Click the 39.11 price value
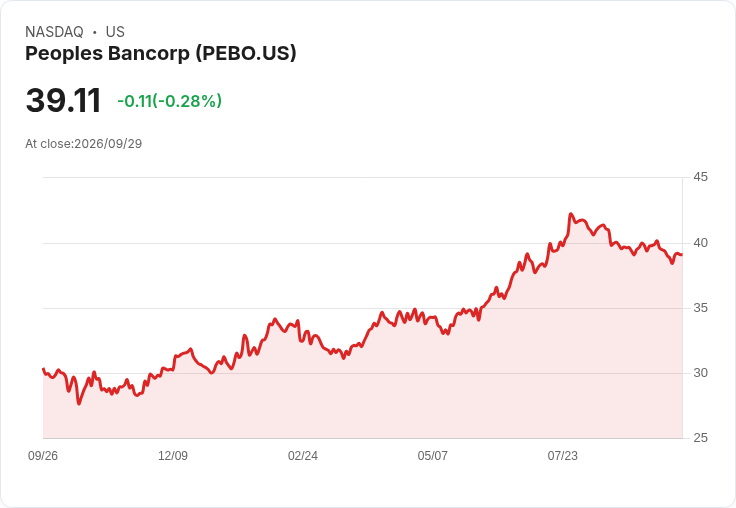The width and height of the screenshot is (736, 508). click(x=63, y=100)
